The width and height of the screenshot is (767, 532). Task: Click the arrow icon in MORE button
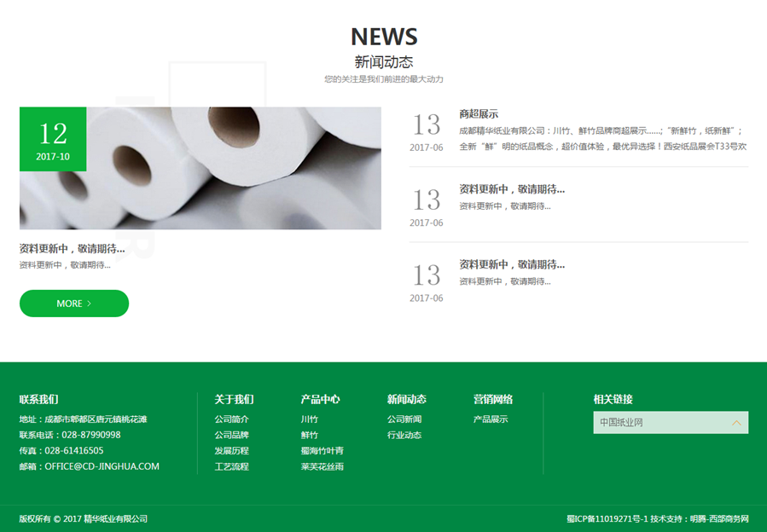click(x=90, y=304)
